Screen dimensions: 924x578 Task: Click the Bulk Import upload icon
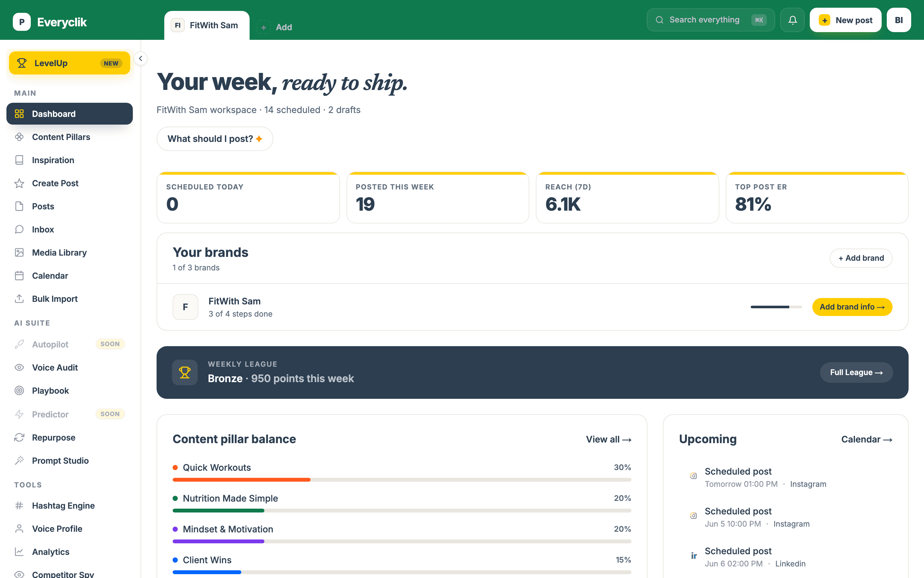pyautogui.click(x=19, y=299)
